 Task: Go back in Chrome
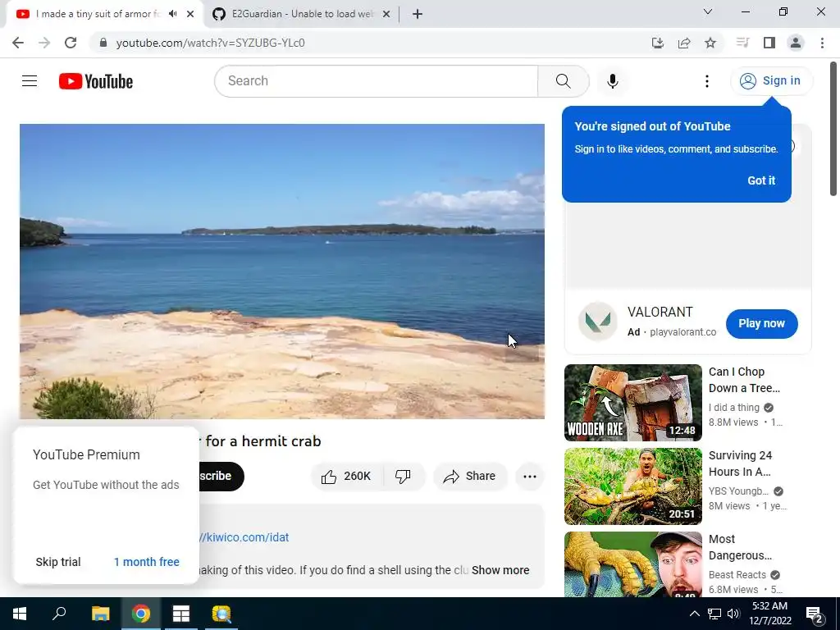point(18,43)
